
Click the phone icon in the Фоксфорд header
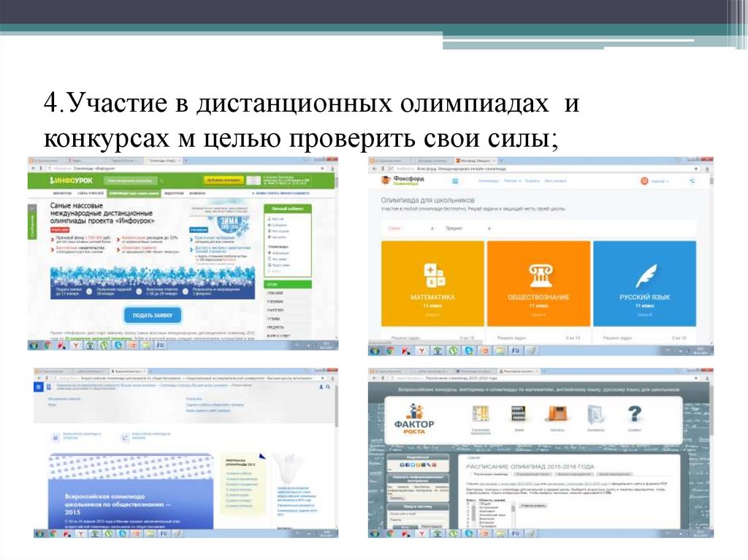(692, 181)
